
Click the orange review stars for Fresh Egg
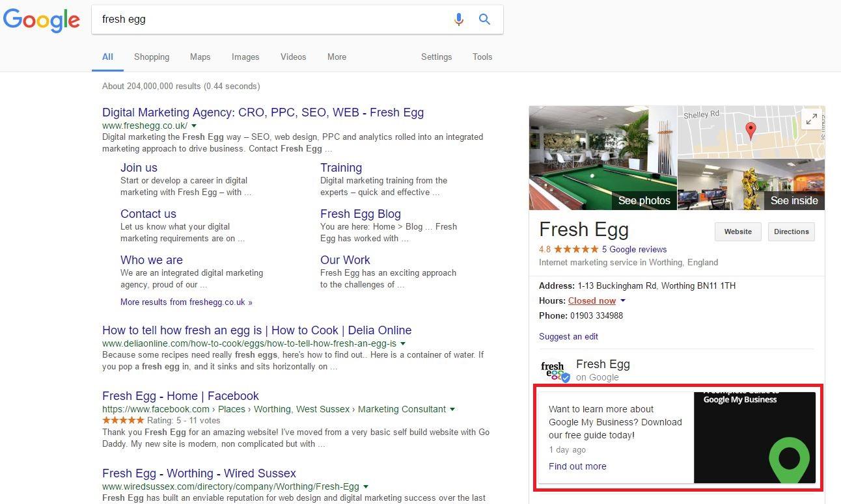[x=576, y=249]
